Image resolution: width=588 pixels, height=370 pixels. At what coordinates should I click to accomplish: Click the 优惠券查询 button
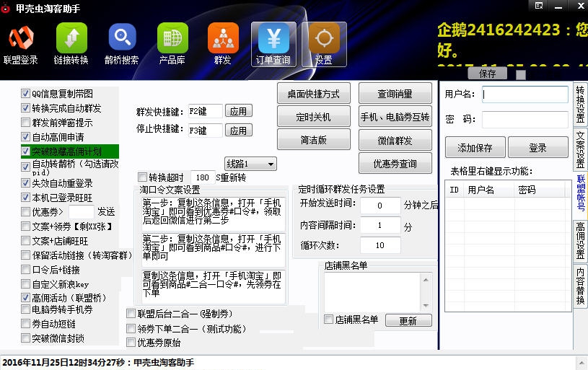point(395,163)
